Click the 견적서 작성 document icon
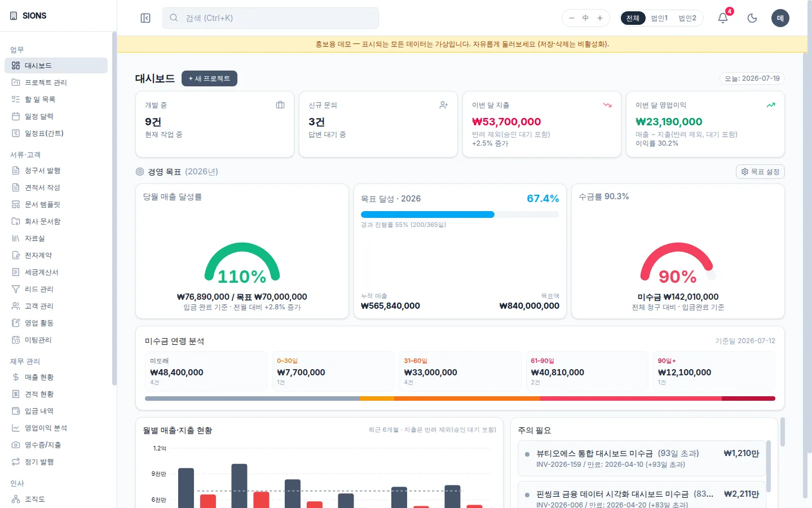The width and height of the screenshot is (812, 508). click(16, 187)
